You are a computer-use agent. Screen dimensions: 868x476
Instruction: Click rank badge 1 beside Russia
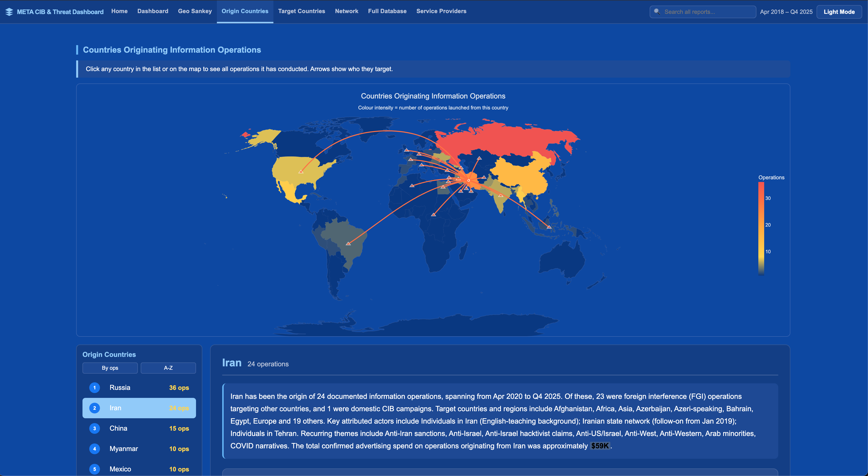tap(94, 387)
